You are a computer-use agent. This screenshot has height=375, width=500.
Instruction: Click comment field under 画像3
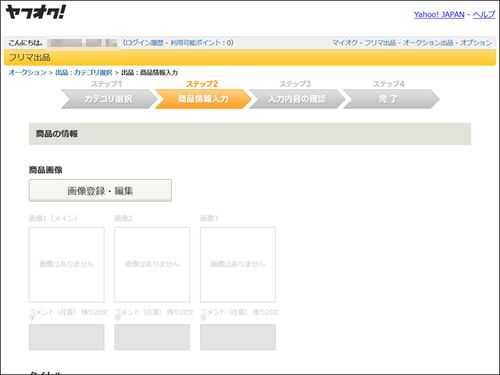pos(238,337)
